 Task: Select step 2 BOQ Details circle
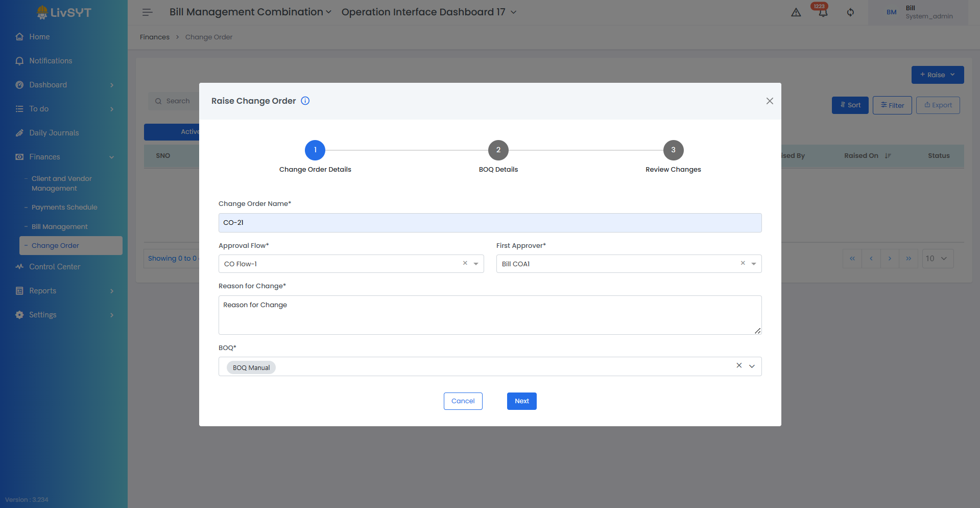(x=498, y=150)
